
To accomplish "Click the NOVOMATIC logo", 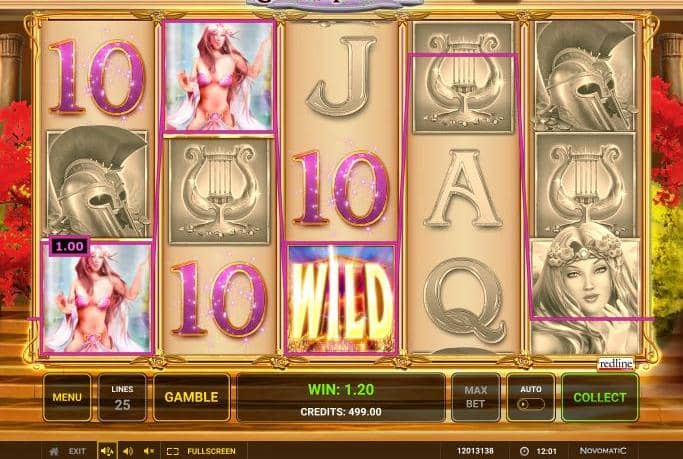I will tap(603, 451).
